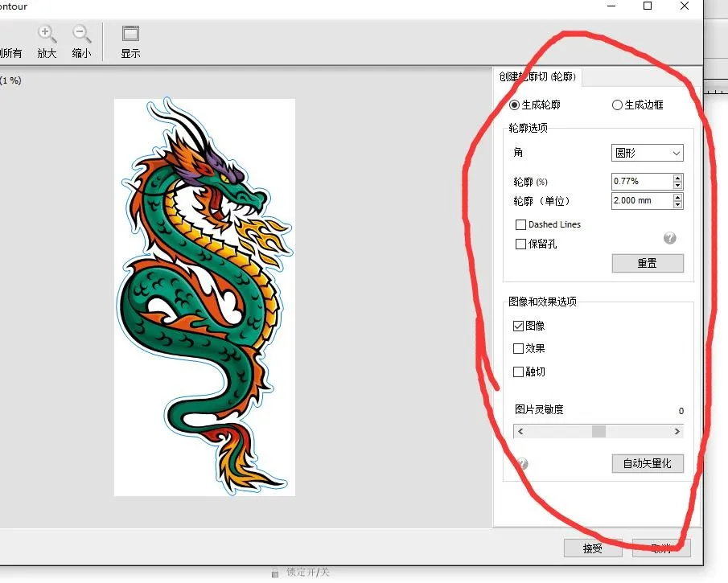This screenshot has width=728, height=583.
Task: Click the cancel button next to 接受
Action: 661,548
